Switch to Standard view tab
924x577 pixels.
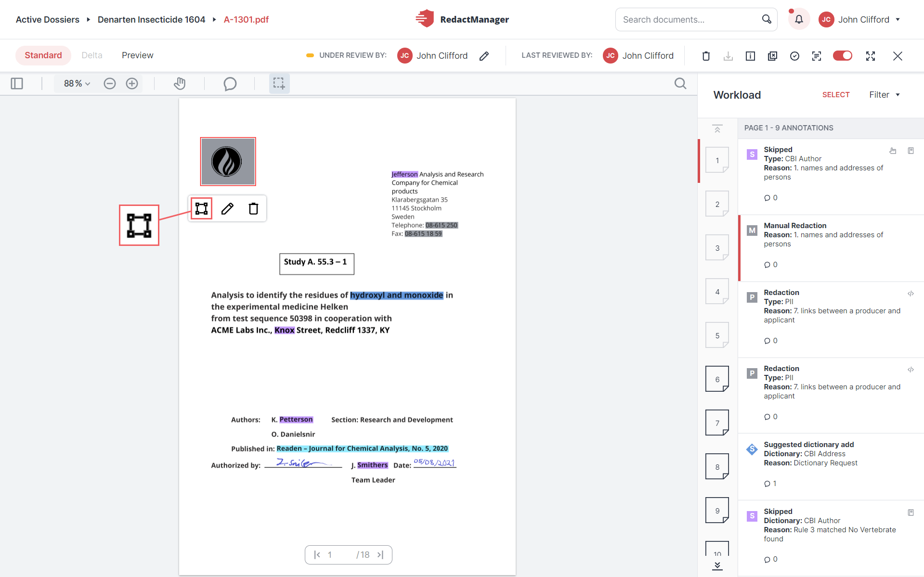[x=43, y=55]
